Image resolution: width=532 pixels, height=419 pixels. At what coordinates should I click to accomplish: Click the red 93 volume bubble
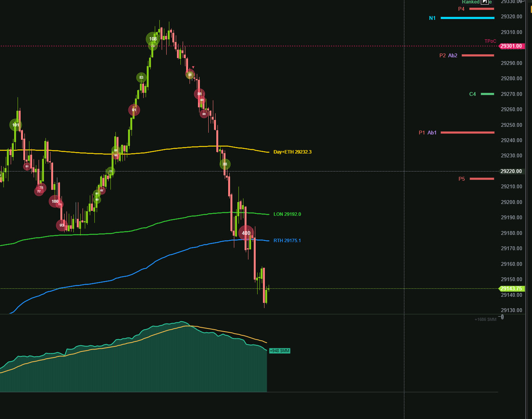(x=62, y=225)
